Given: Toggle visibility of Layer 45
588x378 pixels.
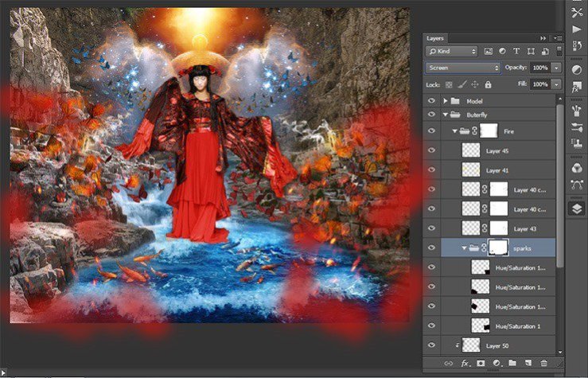Looking at the screenshot, I should coord(431,150).
